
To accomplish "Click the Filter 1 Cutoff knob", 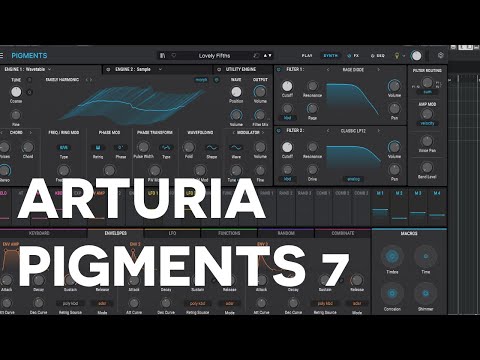I will pos(287,86).
